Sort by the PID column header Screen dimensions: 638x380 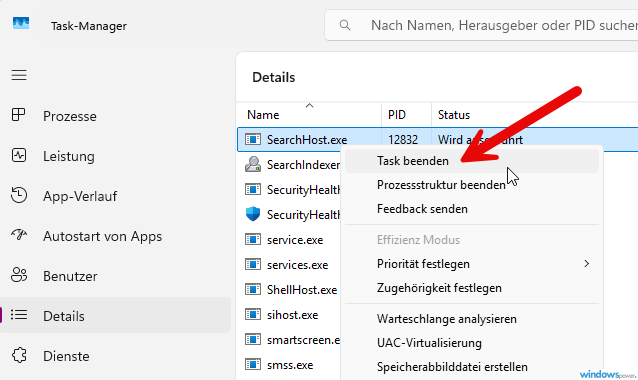tap(397, 115)
